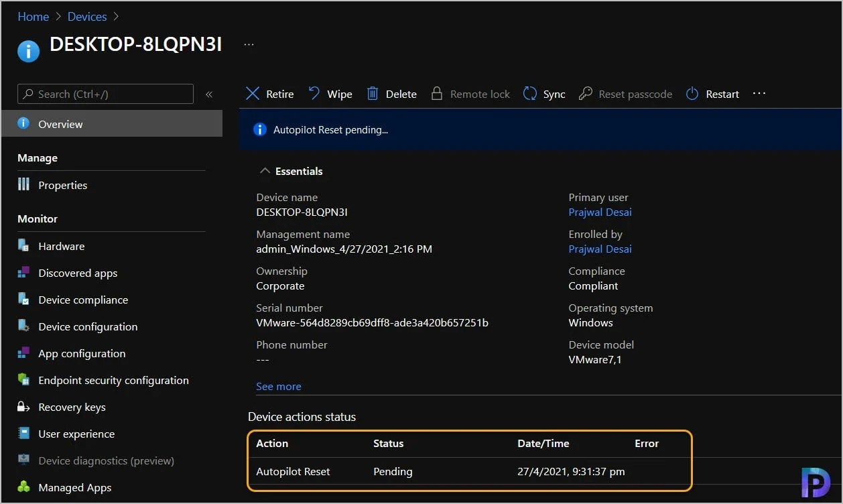Collapse the left sidebar menu
Screen dimensions: 843x504
[x=208, y=94]
